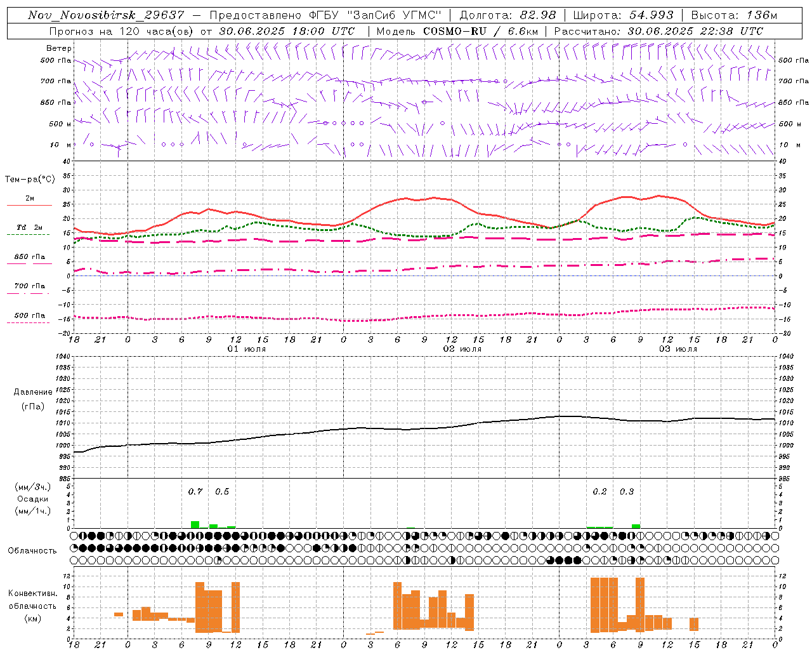812x650 pixels.
Task: Click the Рассчитано: 30.06.2025 22:38 UTC timestamp
Action: [658, 31]
